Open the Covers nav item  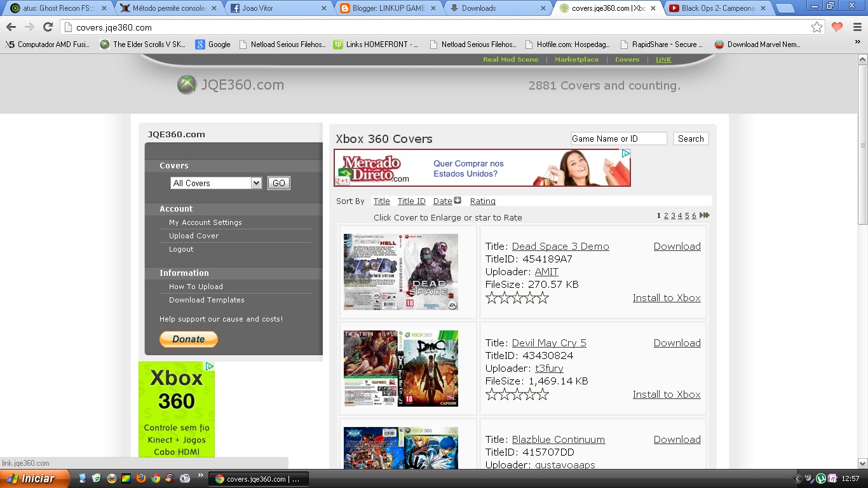[x=627, y=59]
